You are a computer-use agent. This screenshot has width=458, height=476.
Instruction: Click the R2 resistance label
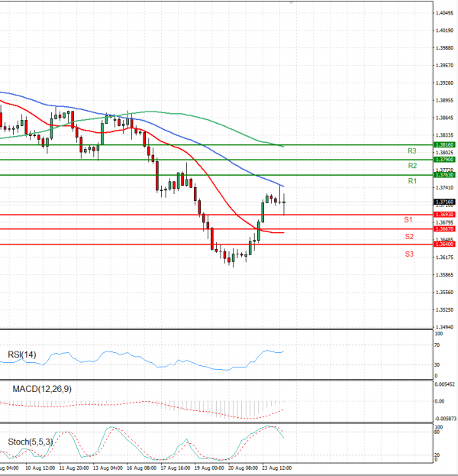pos(412,166)
